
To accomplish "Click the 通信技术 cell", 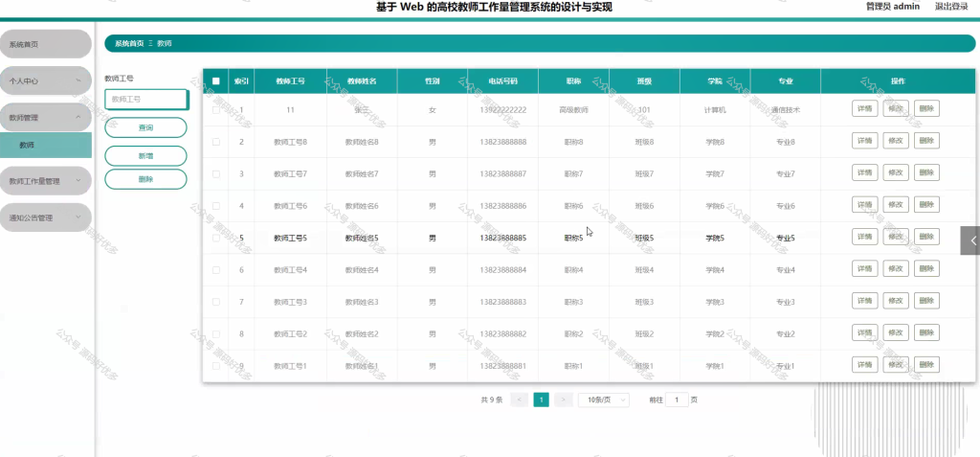I will coord(786,109).
